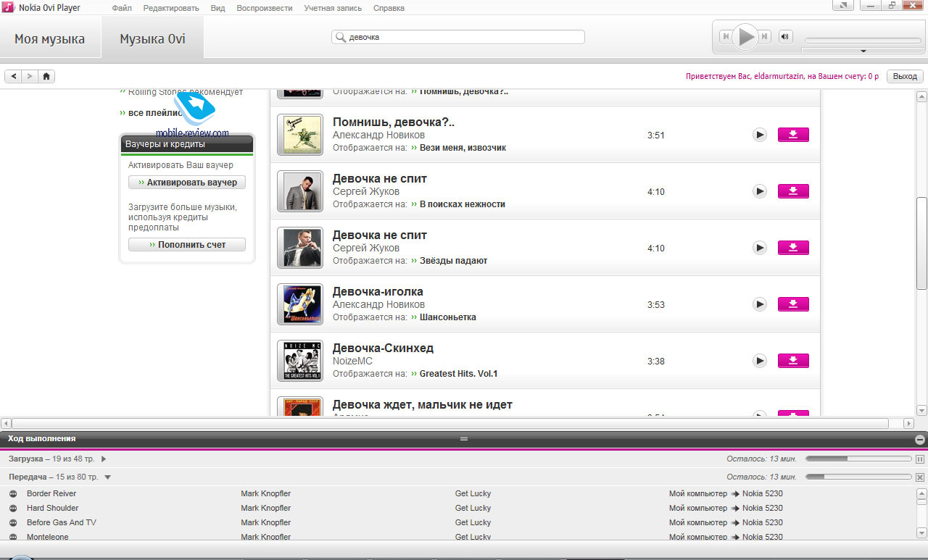Viewport: 928px width, 560px height.
Task: Open album link Звёзды падают
Action: pos(454,261)
